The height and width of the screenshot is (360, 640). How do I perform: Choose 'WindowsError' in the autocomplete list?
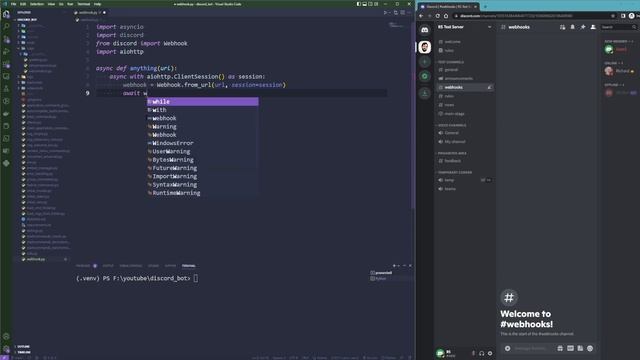(202, 143)
